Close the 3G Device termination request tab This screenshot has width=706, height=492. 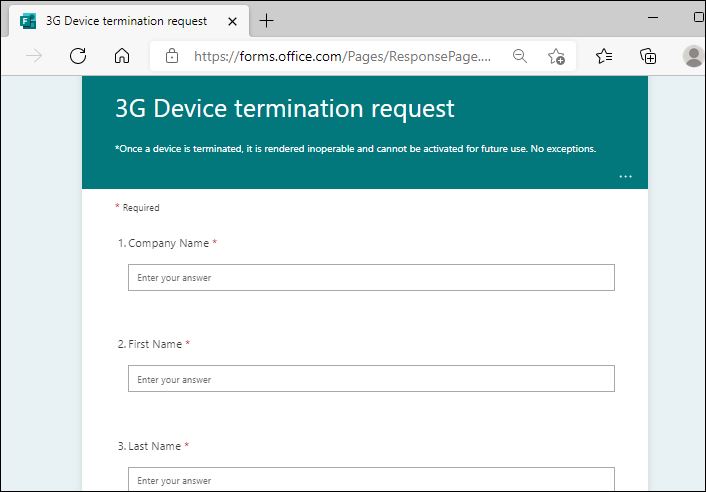tap(232, 21)
